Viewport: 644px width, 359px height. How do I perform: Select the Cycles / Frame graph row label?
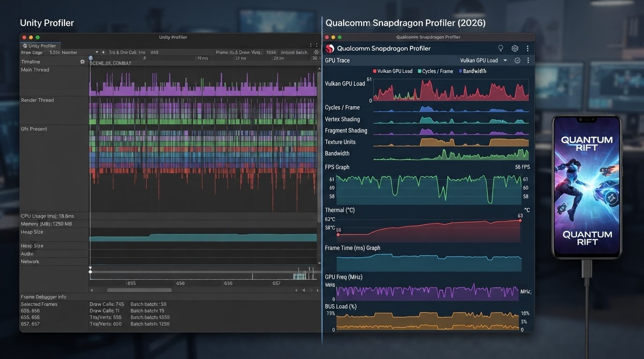pos(342,108)
